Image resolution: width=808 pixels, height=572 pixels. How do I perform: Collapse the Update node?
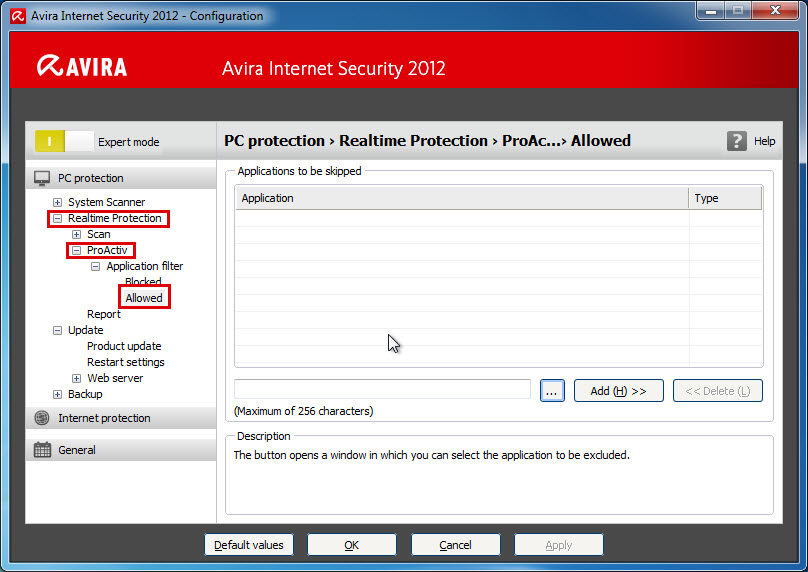pyautogui.click(x=58, y=330)
